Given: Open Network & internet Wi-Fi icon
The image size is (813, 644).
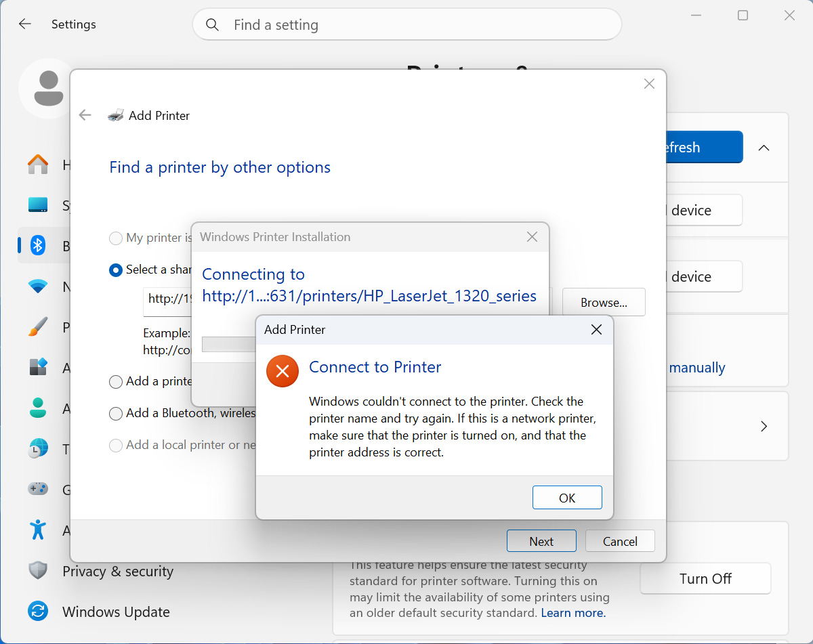Looking at the screenshot, I should click(38, 286).
